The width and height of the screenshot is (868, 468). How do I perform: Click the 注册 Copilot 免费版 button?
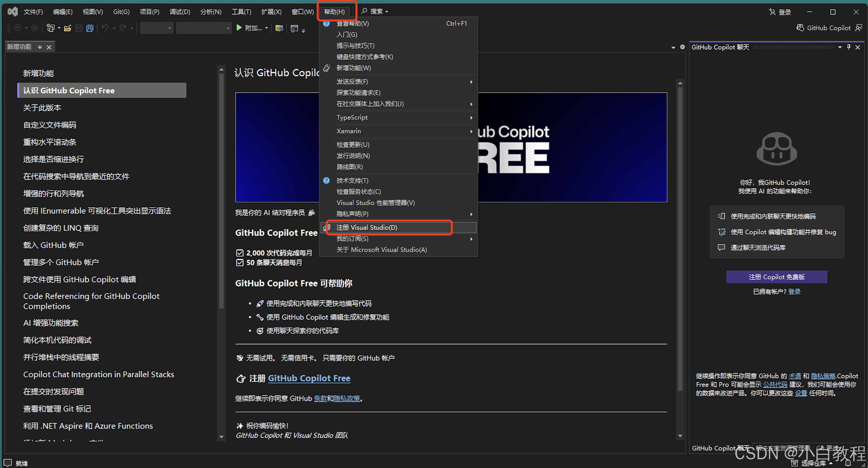point(776,277)
